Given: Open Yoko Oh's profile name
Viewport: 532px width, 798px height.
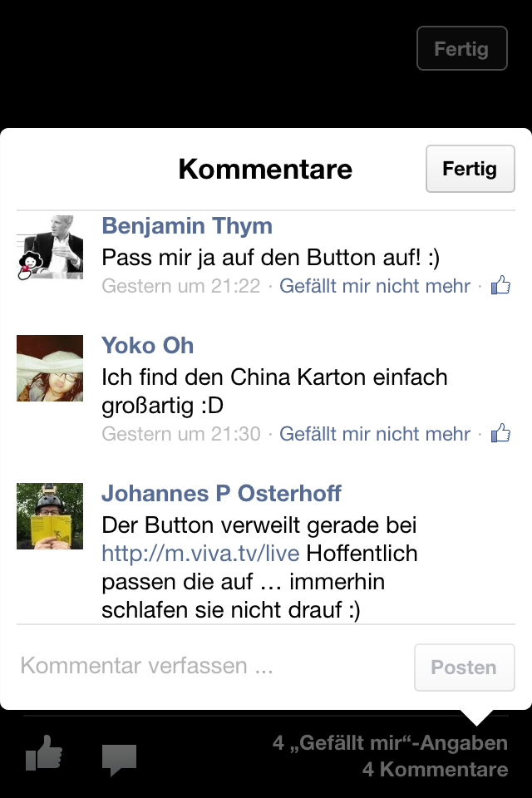Looking at the screenshot, I should [x=148, y=346].
